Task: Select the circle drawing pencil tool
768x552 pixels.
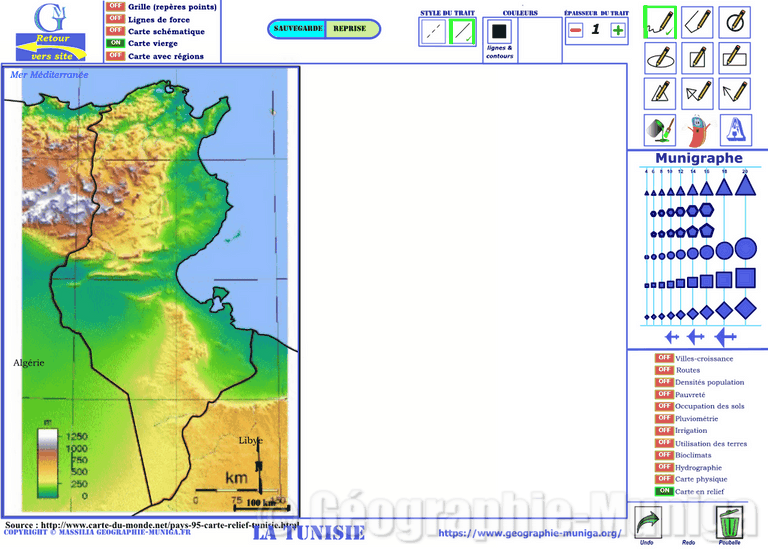Action: (x=735, y=23)
